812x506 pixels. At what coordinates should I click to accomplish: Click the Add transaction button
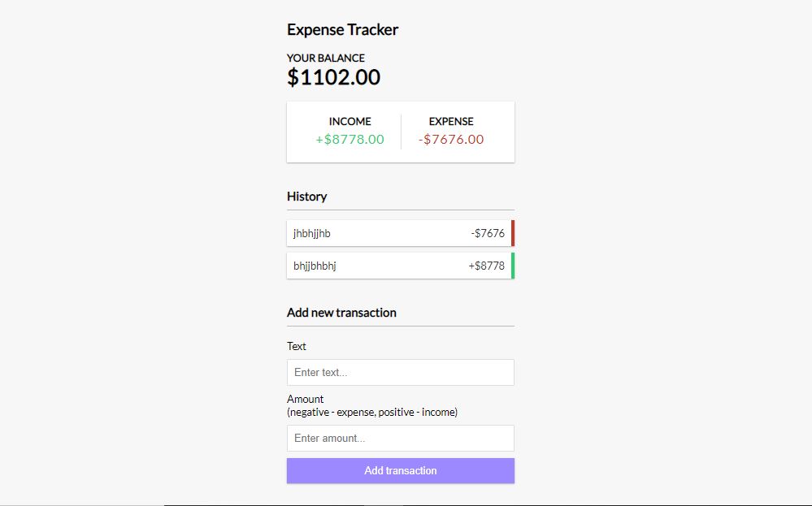400,471
